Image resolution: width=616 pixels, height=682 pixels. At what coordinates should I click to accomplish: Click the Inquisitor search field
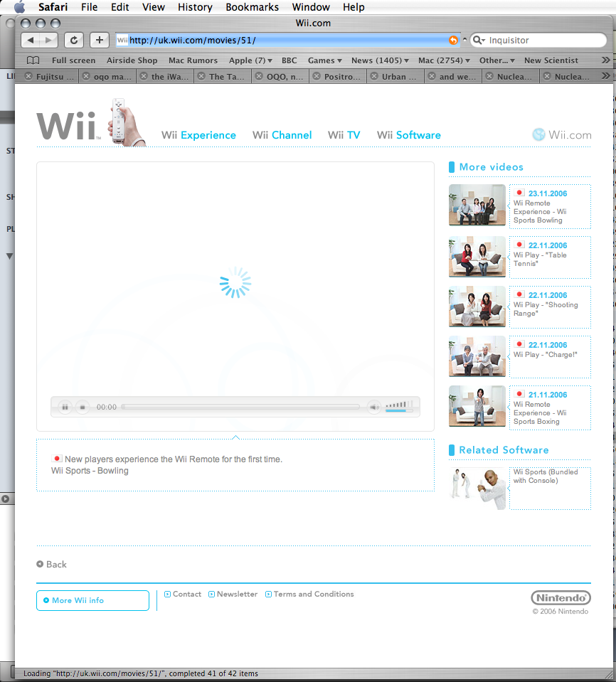538,40
